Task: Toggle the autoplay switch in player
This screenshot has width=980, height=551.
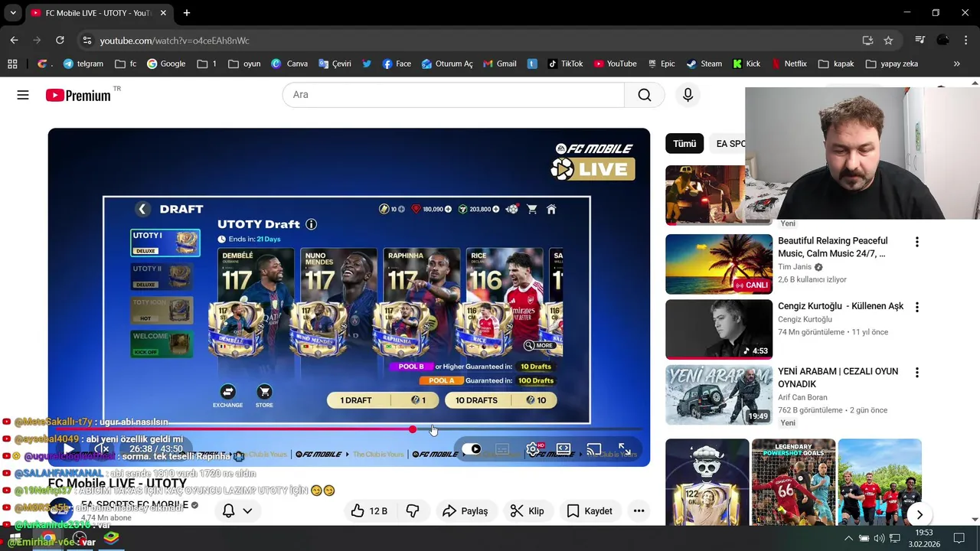Action: [x=472, y=449]
